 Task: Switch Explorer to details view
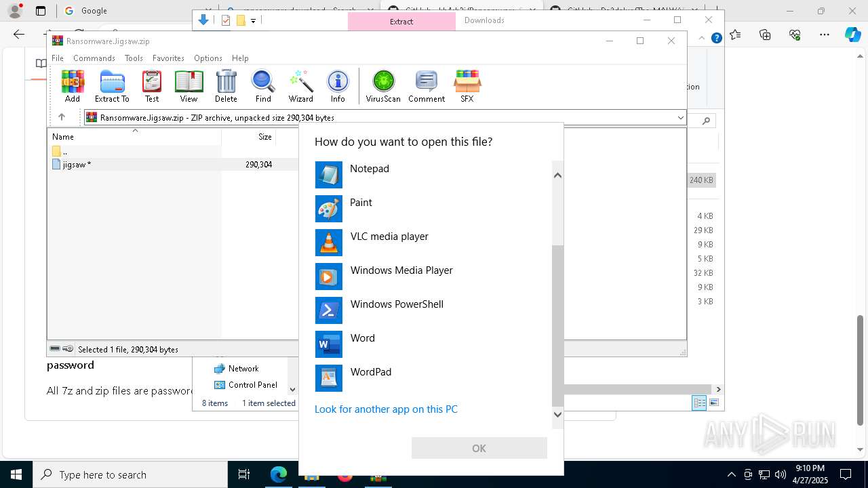point(699,403)
